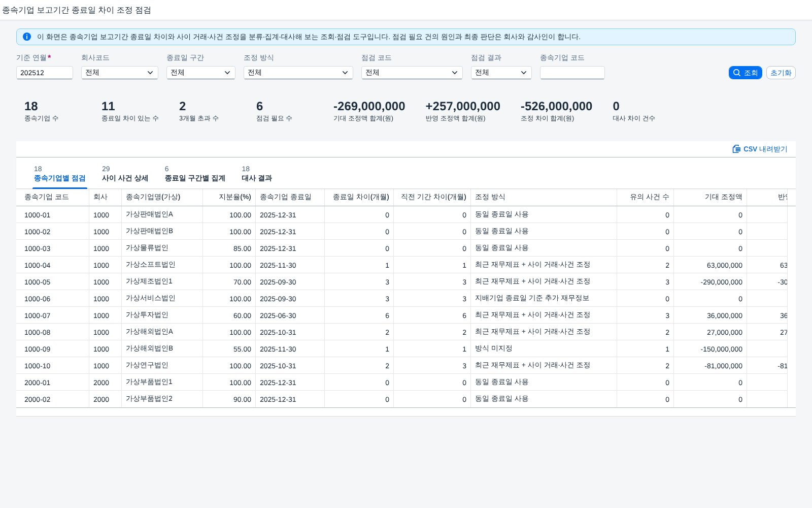Image resolution: width=812 pixels, height=508 pixels.
Task: Click the 점검 필요 수 KPI tile
Action: [274, 111]
